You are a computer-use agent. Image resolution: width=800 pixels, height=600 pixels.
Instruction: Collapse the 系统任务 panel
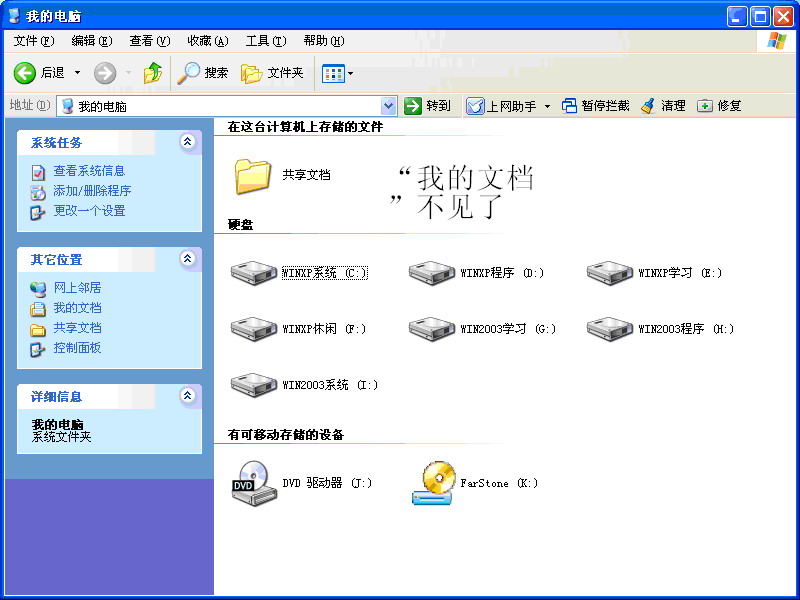point(188,142)
